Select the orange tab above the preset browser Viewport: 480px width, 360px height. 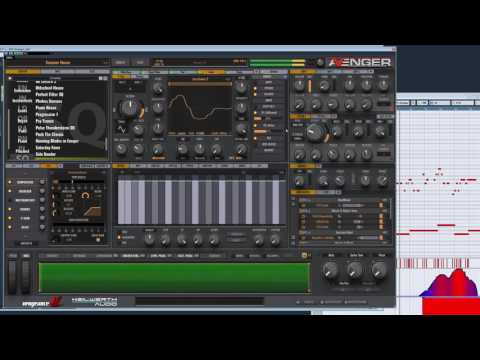(22, 71)
